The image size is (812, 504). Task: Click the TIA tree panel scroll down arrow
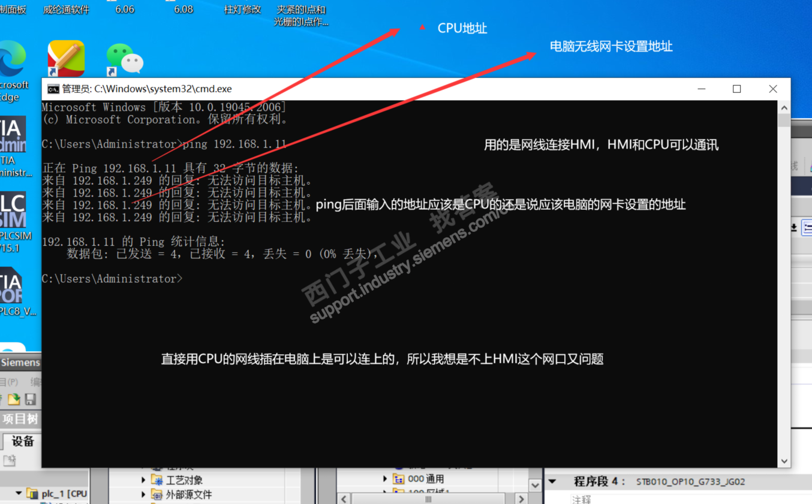(536, 485)
